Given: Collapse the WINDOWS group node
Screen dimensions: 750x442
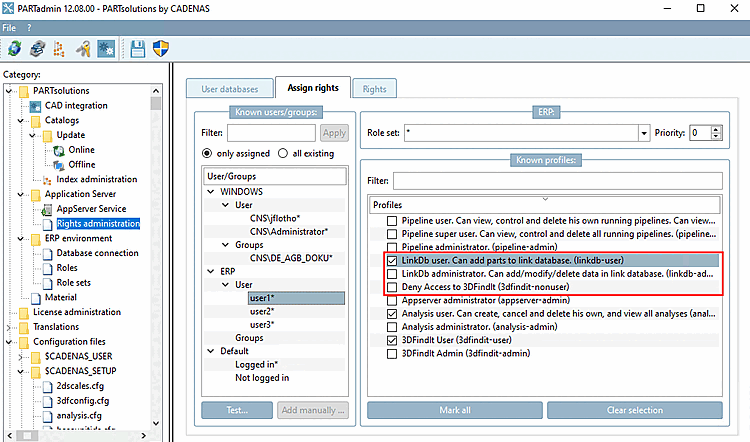Looking at the screenshot, I should pos(210,192).
